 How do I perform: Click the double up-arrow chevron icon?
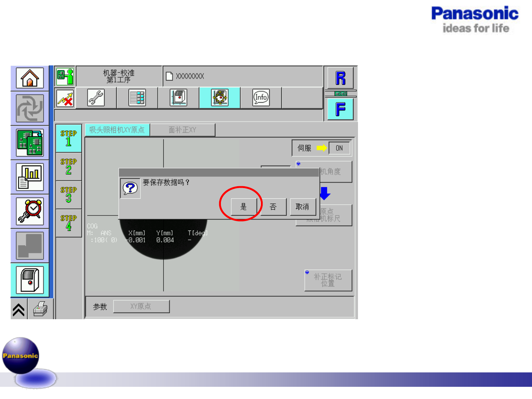tap(18, 310)
